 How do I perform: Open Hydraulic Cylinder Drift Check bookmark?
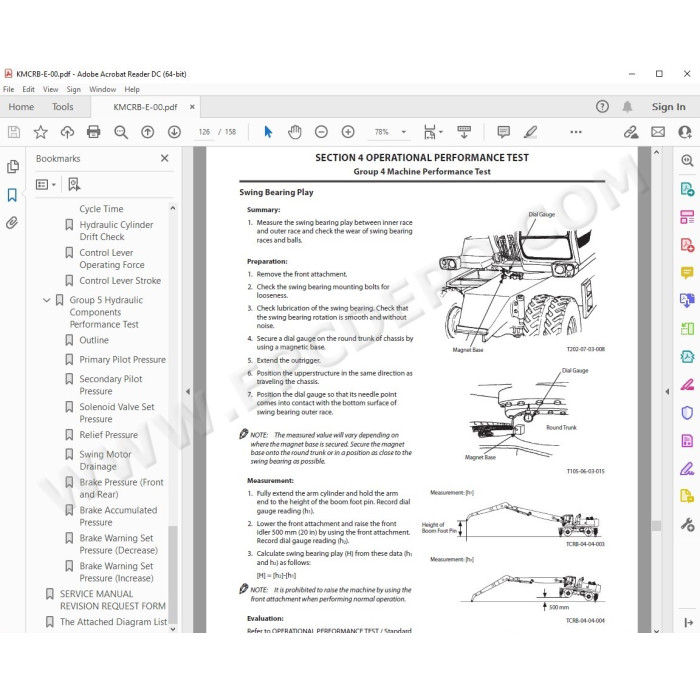pos(116,231)
